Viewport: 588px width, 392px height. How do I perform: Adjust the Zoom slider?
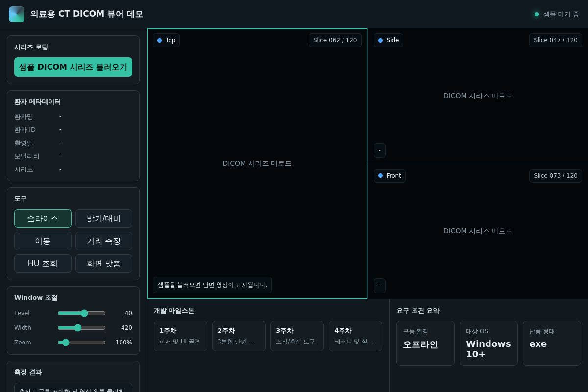tap(81, 343)
